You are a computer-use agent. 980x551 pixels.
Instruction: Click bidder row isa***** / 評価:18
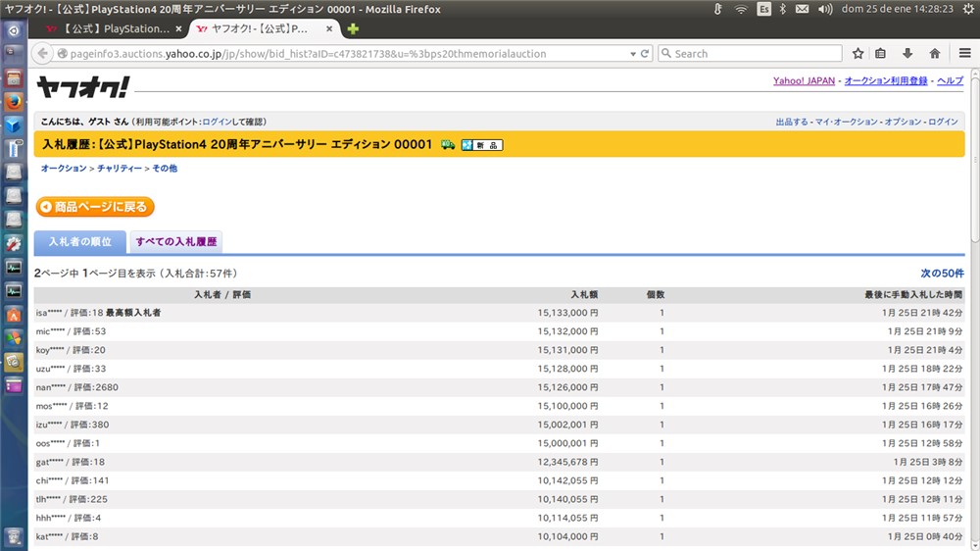coord(500,313)
